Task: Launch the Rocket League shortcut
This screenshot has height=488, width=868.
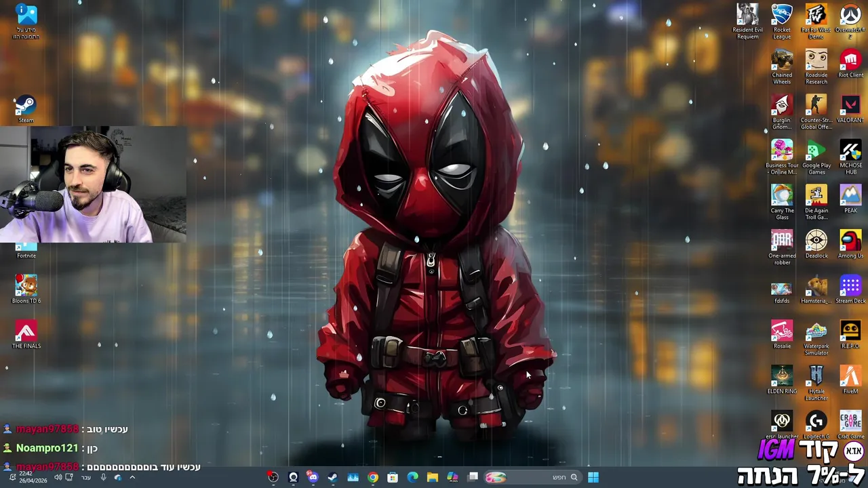Action: tap(782, 22)
